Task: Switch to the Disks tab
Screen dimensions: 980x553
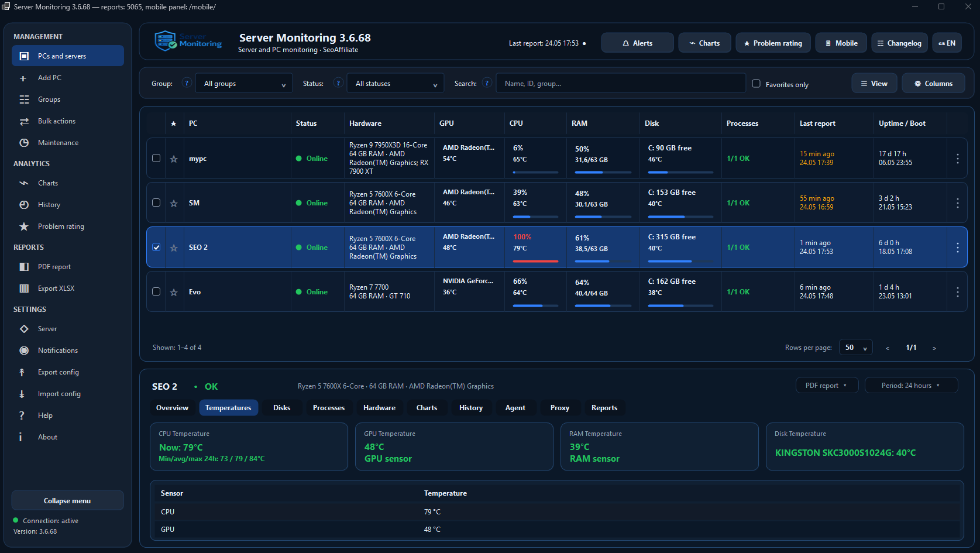Action: point(281,408)
